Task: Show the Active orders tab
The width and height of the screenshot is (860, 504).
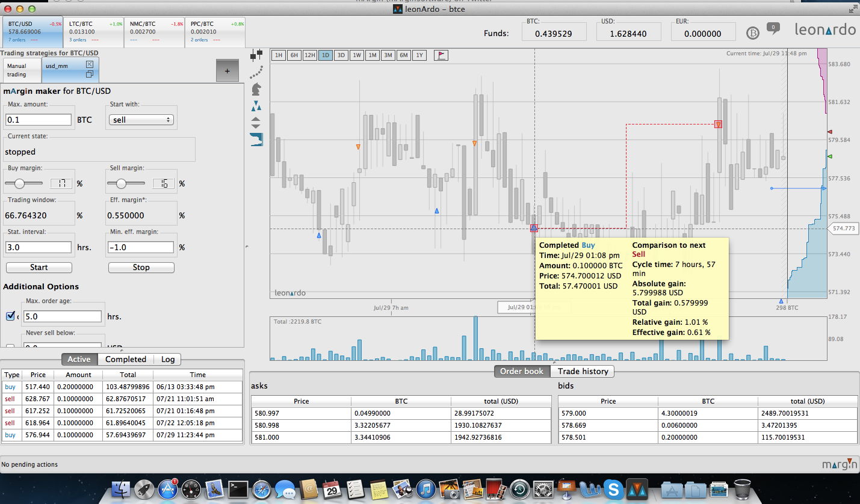Action: [79, 359]
